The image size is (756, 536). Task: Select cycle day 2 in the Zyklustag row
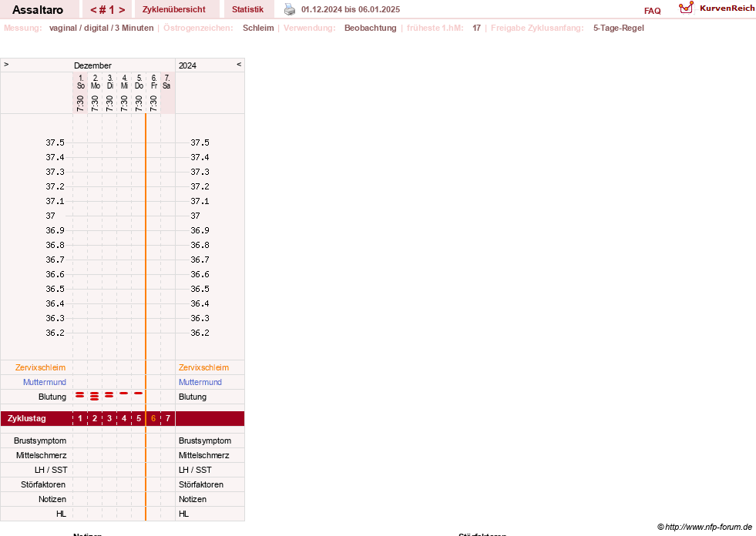click(x=95, y=418)
